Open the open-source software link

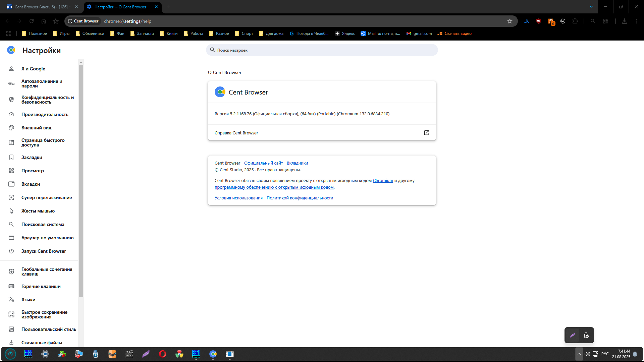pos(274,187)
